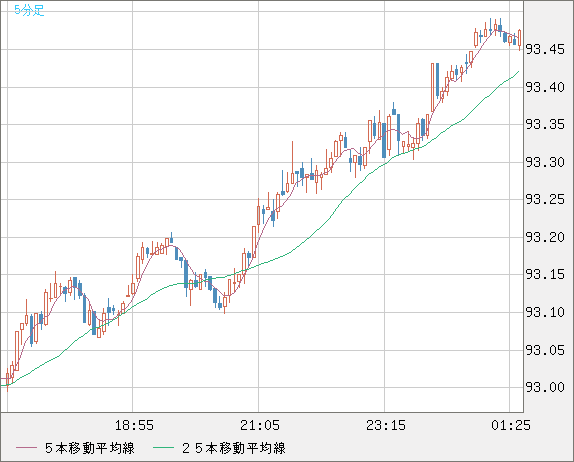
Task: Click the 93.00 price axis label
Action: pos(545,387)
